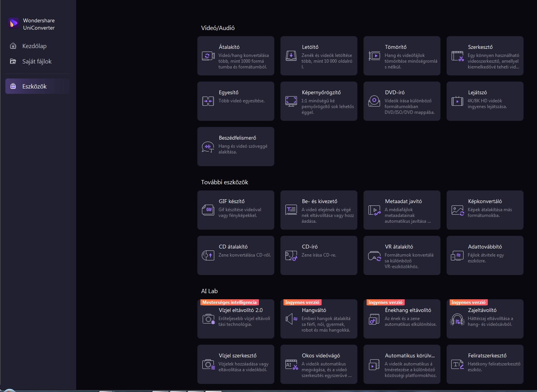Open the Átalakító converter tool icon
Screen dimensions: 537x392
[208, 56]
